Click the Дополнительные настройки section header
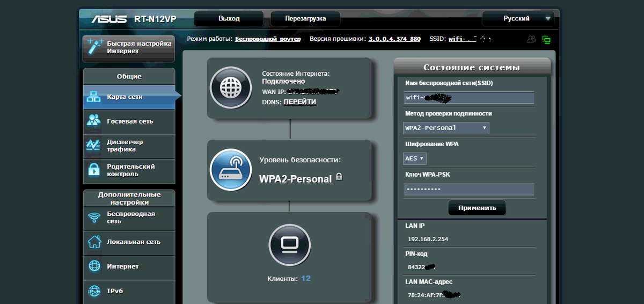This screenshot has height=304, width=644. pos(129,198)
